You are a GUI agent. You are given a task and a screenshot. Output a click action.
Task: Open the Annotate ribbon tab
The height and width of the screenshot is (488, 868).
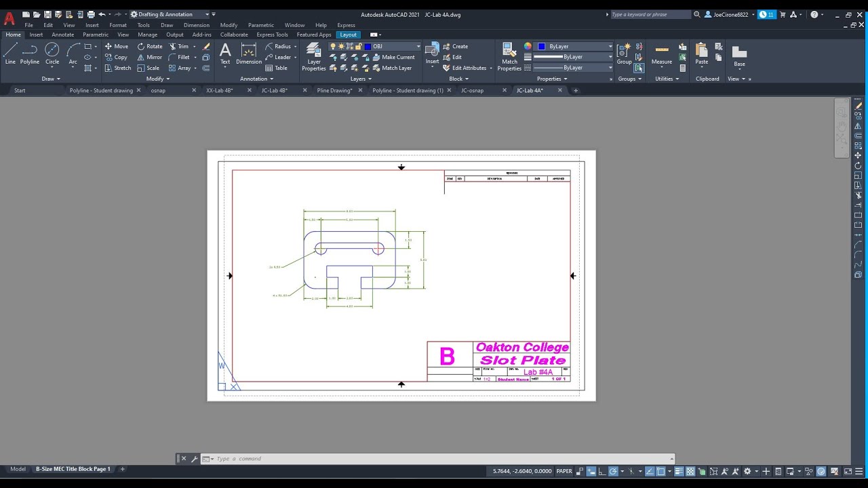63,35
